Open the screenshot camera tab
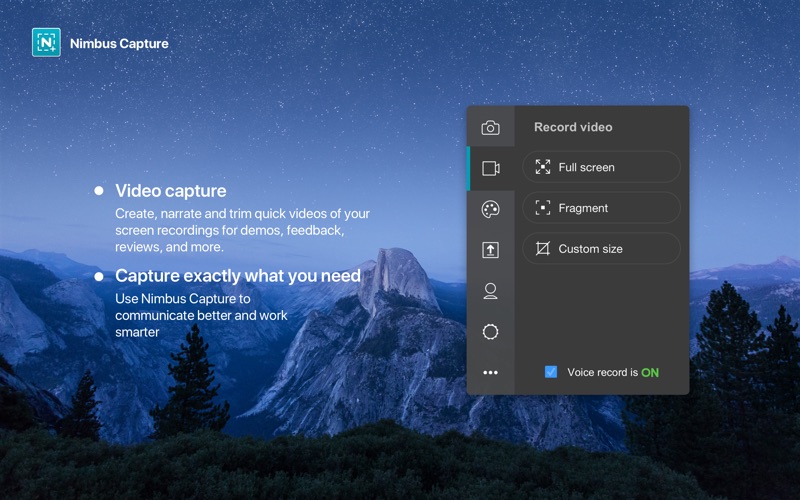800x500 pixels. (490, 127)
